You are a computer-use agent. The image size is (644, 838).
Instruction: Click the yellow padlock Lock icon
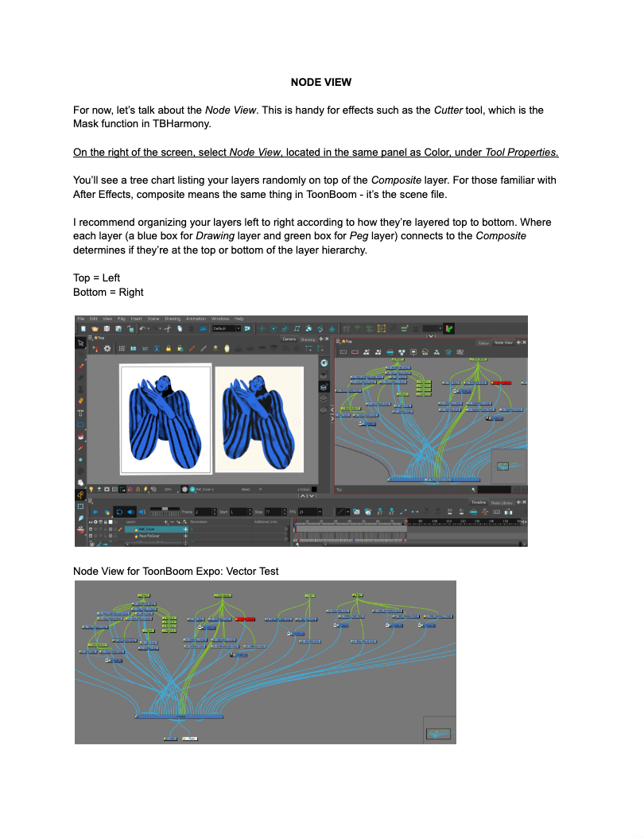click(x=169, y=349)
